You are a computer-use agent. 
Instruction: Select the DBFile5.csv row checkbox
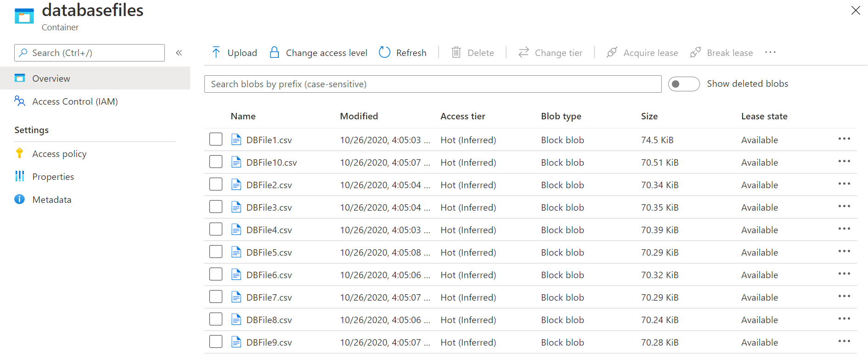[x=216, y=252]
